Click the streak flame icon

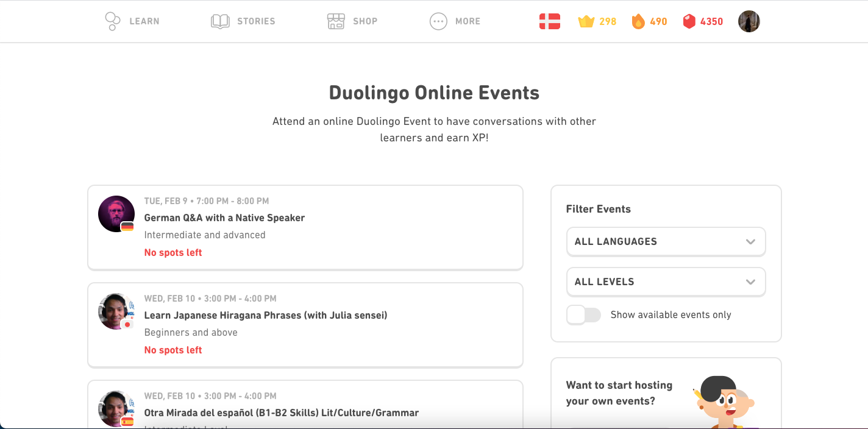point(638,21)
